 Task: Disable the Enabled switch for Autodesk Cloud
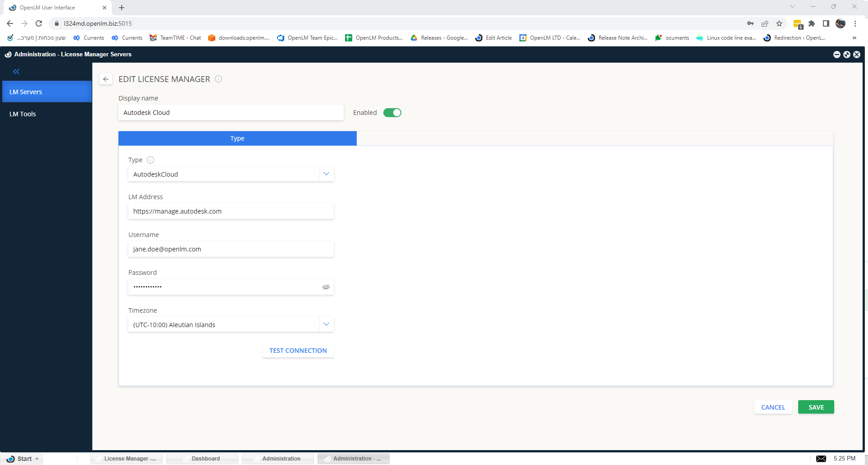click(x=392, y=113)
